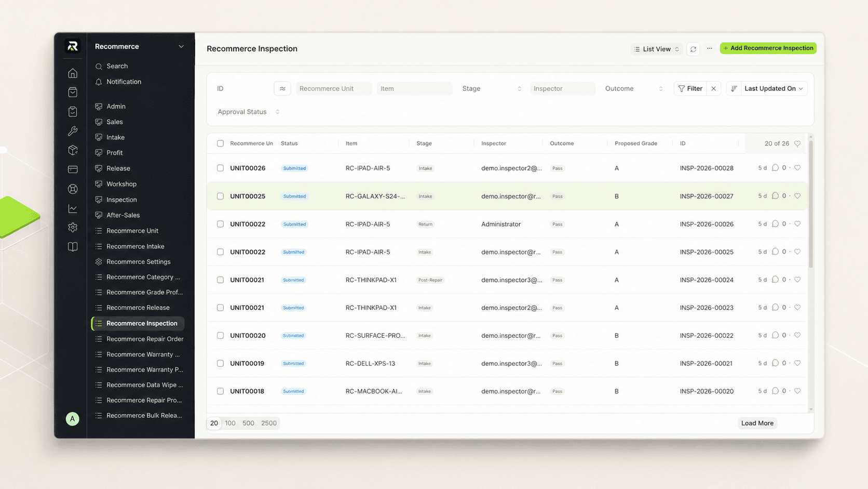The image size is (868, 489).
Task: Click the refresh list icon
Action: tap(693, 49)
